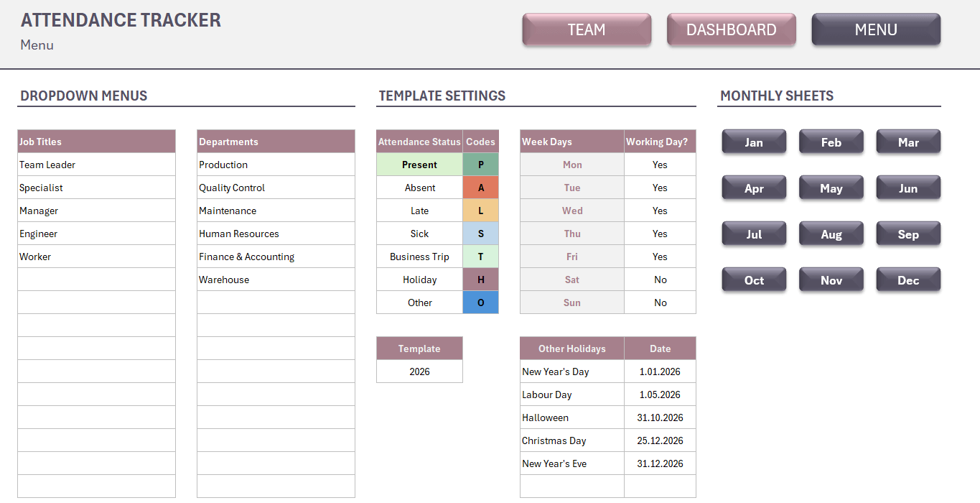Toggle Working Day setting for Sun

pyautogui.click(x=659, y=303)
